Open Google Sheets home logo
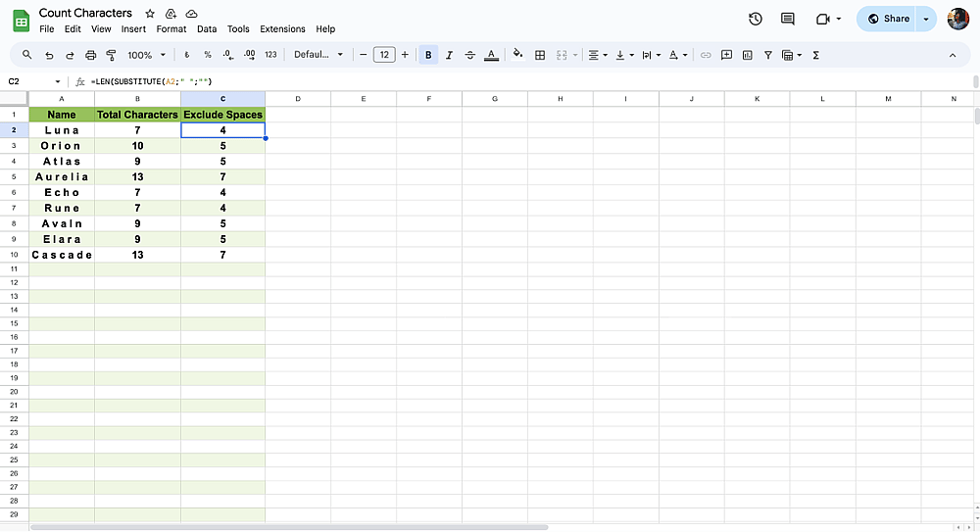 click(22, 21)
